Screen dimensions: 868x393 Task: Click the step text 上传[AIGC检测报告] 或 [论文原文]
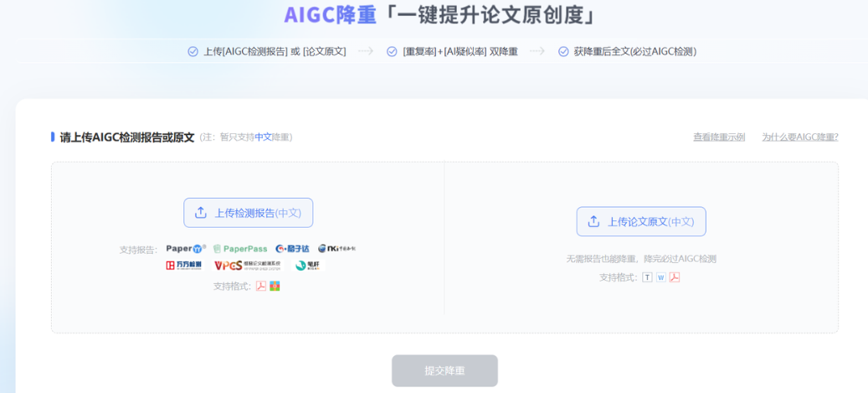tap(275, 52)
